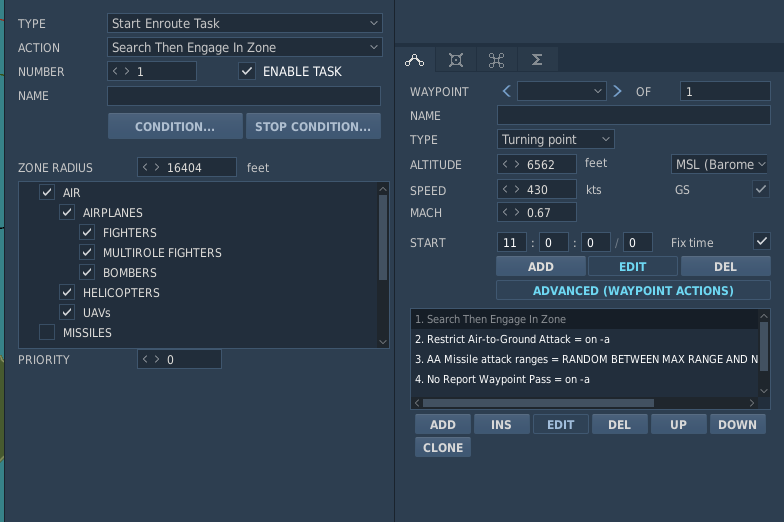Decrease the ALTITUDE value
The image size is (784, 522).
pyautogui.click(x=505, y=164)
